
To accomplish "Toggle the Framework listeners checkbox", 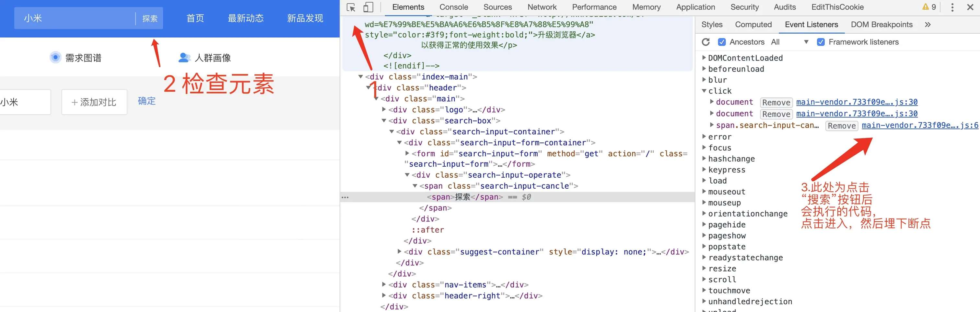I will click(x=821, y=42).
